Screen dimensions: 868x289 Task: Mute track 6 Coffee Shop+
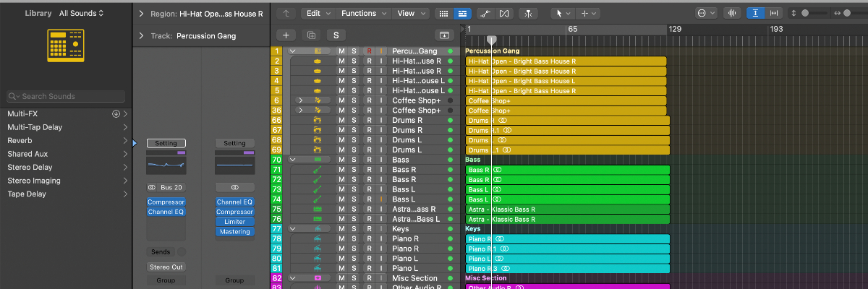click(x=341, y=100)
